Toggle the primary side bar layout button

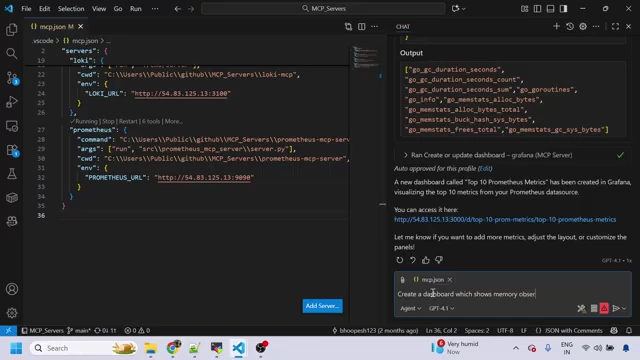tap(537, 9)
